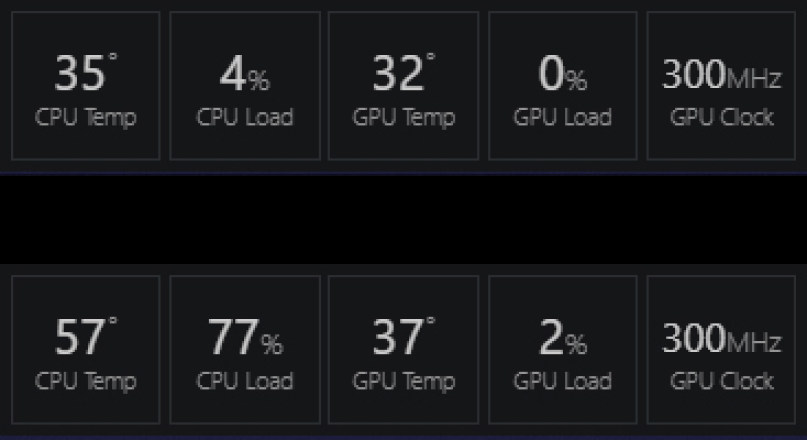This screenshot has width=807, height=440.
Task: Click the 300MHz value next to 2% GPU Load
Action: (721, 338)
